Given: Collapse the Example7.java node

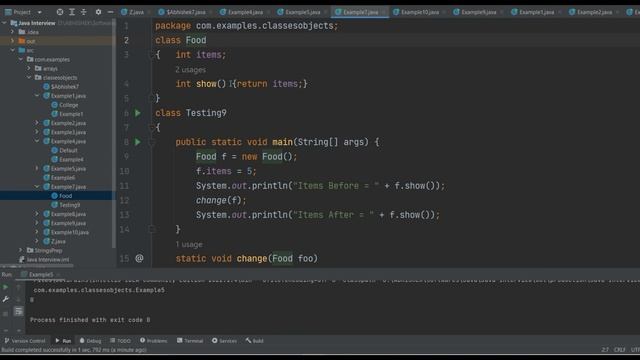Looking at the screenshot, I should [37, 187].
